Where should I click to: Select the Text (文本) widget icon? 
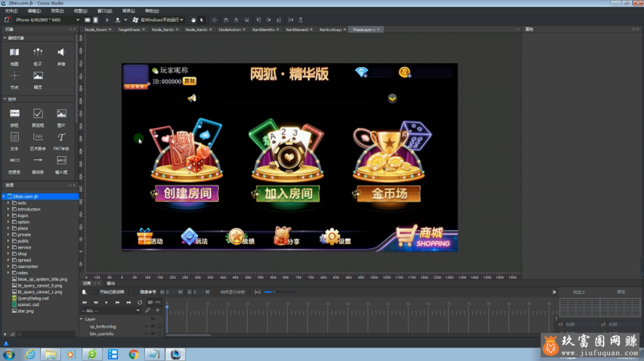(14, 136)
